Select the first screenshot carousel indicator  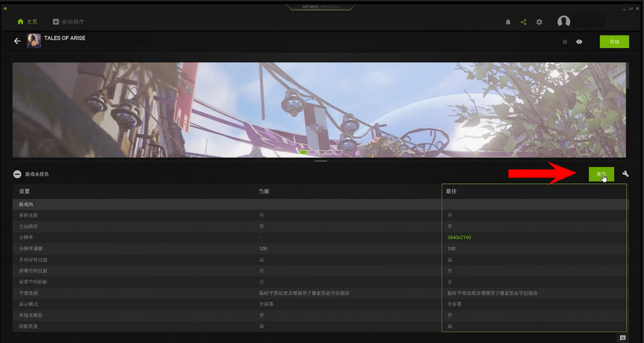click(x=303, y=152)
